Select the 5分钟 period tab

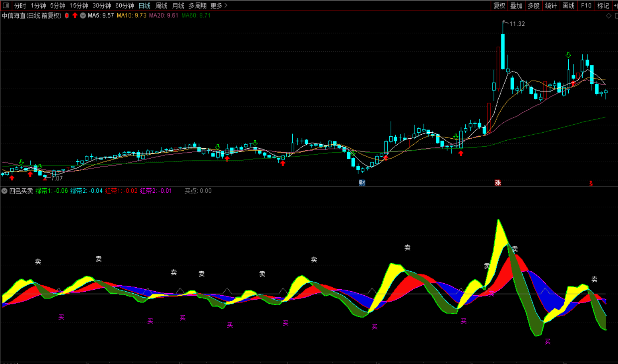point(58,6)
